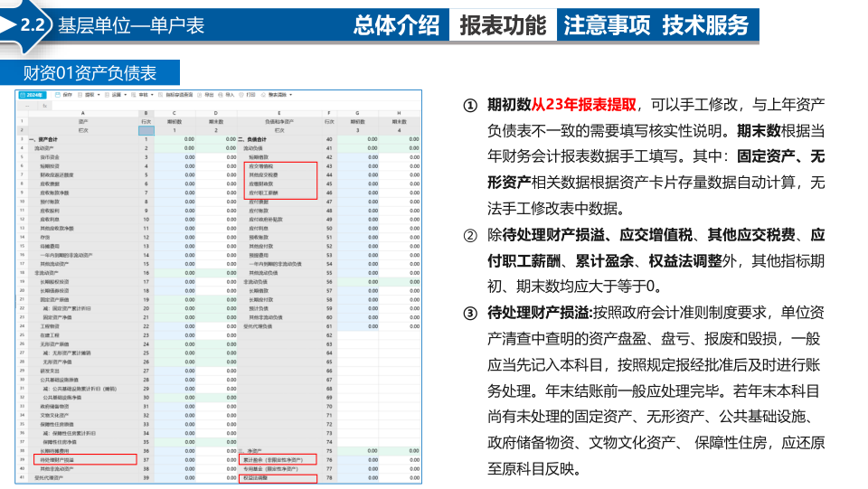The image size is (868, 489).
Task: Go to the 技术服务 tab
Action: pyautogui.click(x=705, y=25)
